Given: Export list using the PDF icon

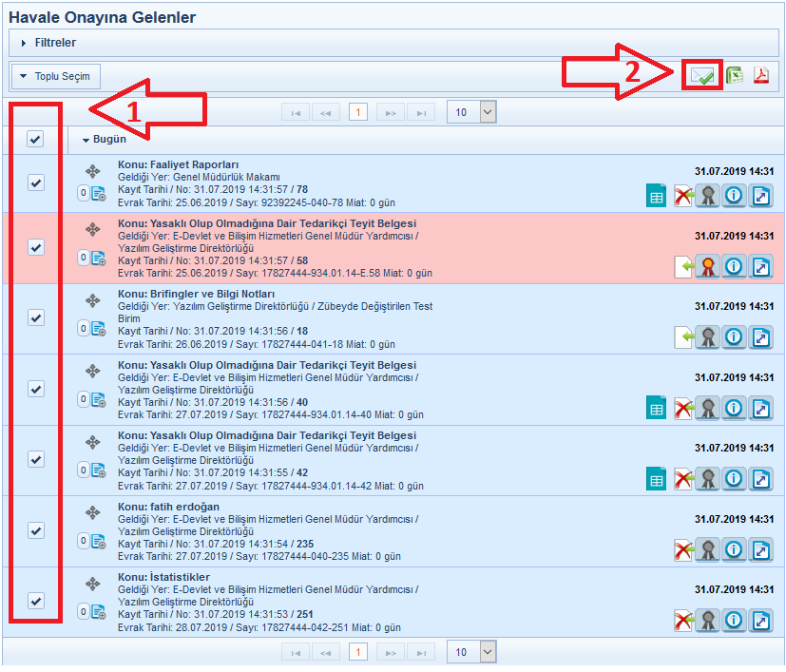Looking at the screenshot, I should click(x=761, y=76).
